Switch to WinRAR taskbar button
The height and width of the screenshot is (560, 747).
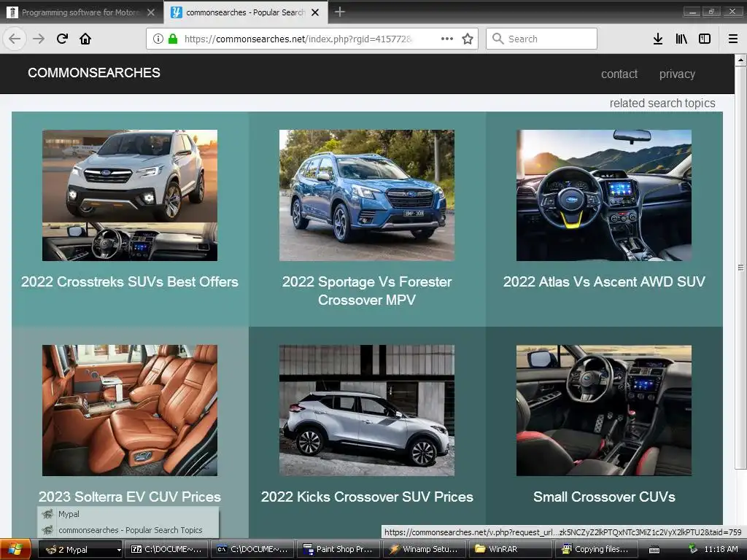(x=511, y=550)
